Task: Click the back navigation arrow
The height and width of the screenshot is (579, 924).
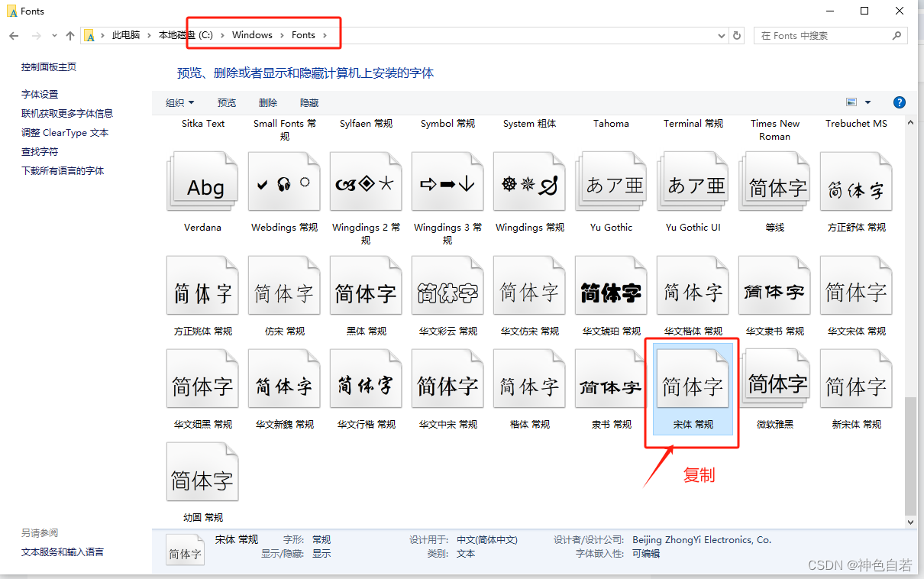Action: point(14,35)
